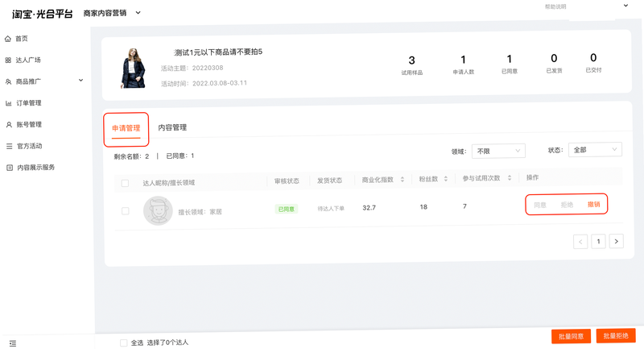Click the disabled 同意 action
644x349 pixels.
click(x=540, y=205)
